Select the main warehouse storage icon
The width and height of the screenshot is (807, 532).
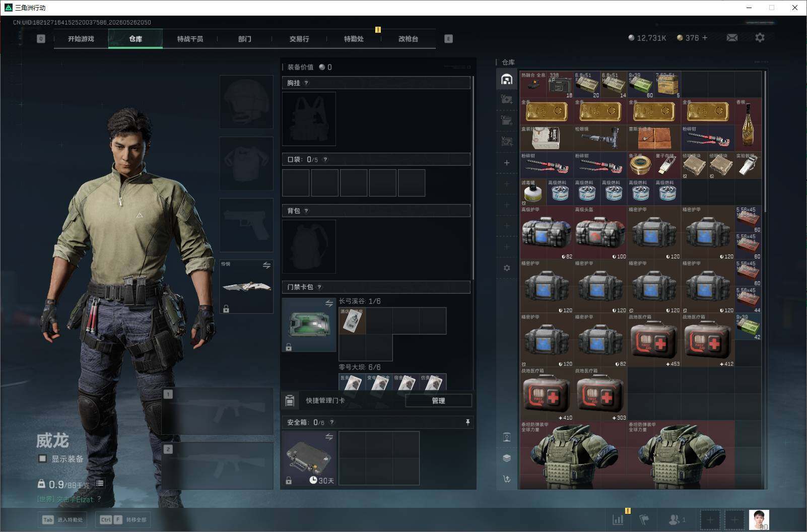(507, 79)
